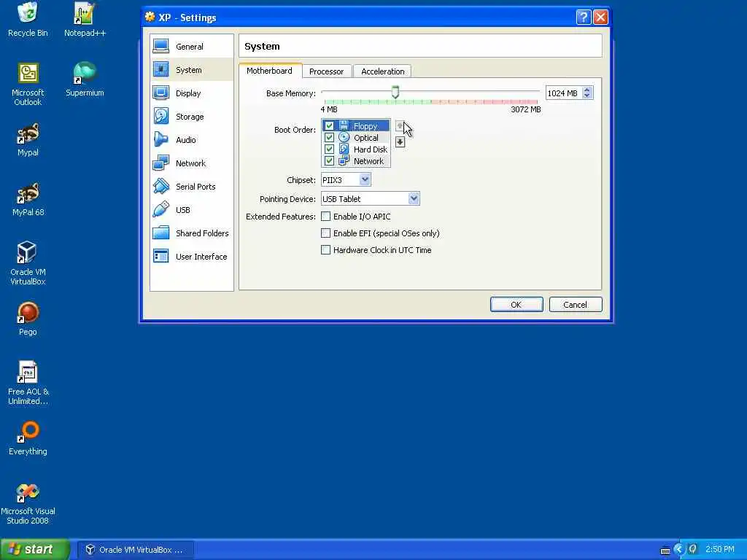The image size is (747, 560).
Task: Enable I/O APIC checkbox
Action: [326, 216]
